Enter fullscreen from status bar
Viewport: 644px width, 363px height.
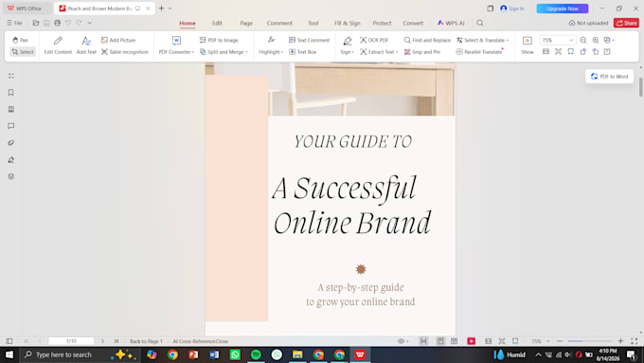click(635, 341)
